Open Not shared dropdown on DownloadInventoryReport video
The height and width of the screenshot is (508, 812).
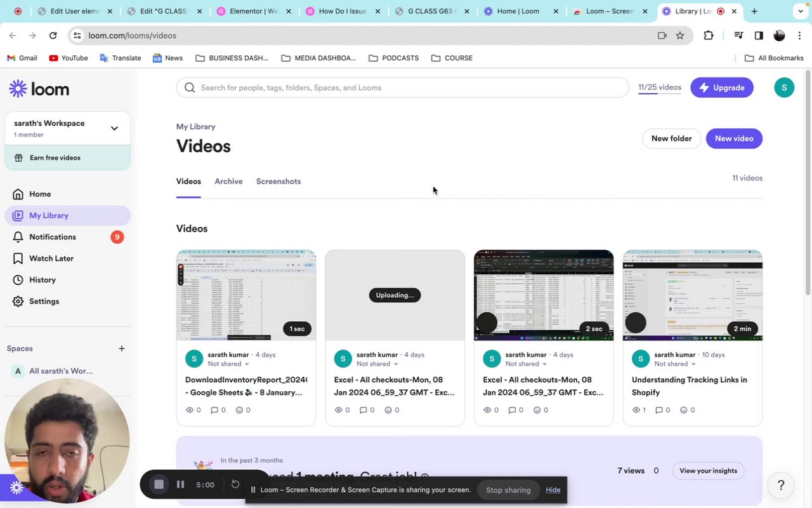coord(228,364)
